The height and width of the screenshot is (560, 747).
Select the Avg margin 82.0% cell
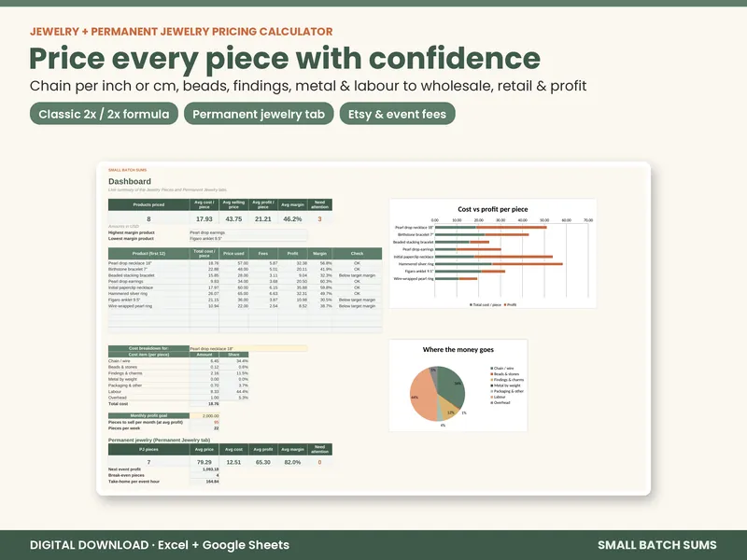coord(292,462)
